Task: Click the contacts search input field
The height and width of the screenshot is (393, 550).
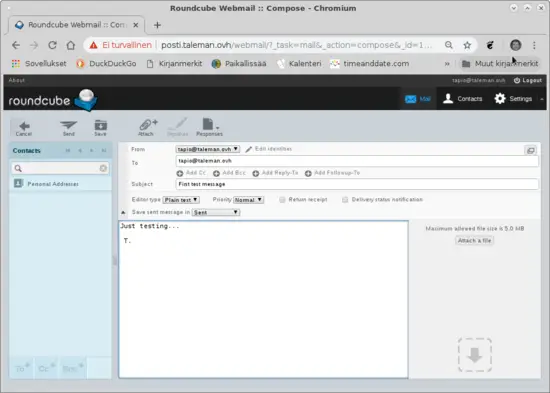Action: coord(60,168)
